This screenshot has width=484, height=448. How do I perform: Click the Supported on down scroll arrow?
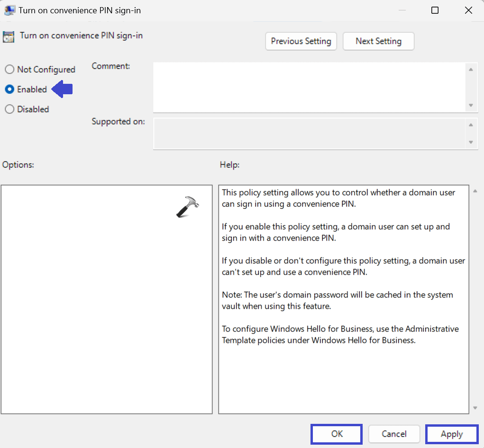(472, 143)
